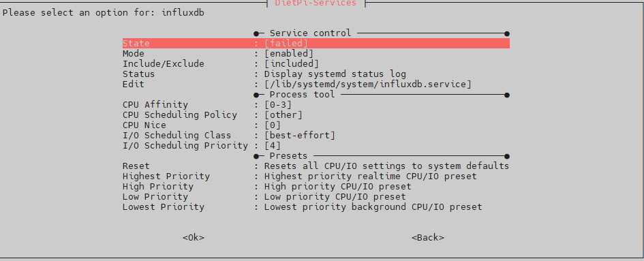Change CPU Scheduling Policy other value
644x261 pixels.
tap(316, 115)
